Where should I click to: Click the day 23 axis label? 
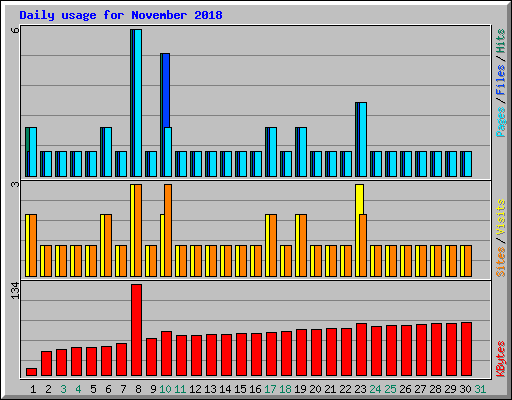pyautogui.click(x=360, y=389)
